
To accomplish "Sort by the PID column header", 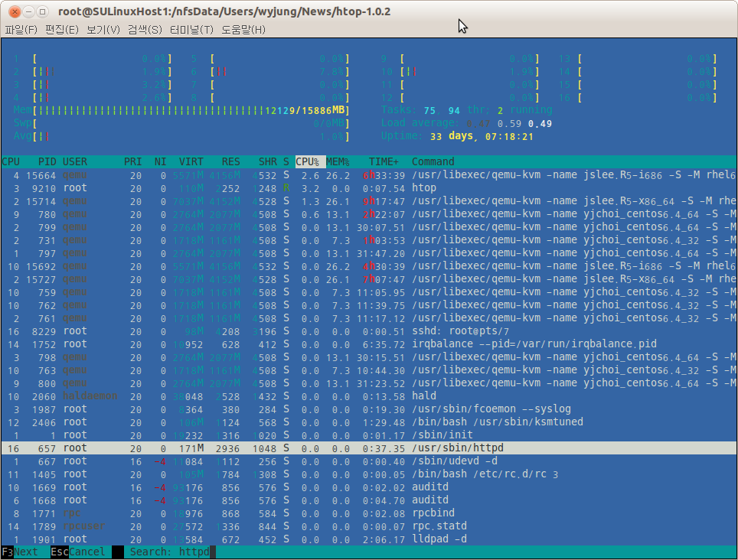I will [47, 161].
